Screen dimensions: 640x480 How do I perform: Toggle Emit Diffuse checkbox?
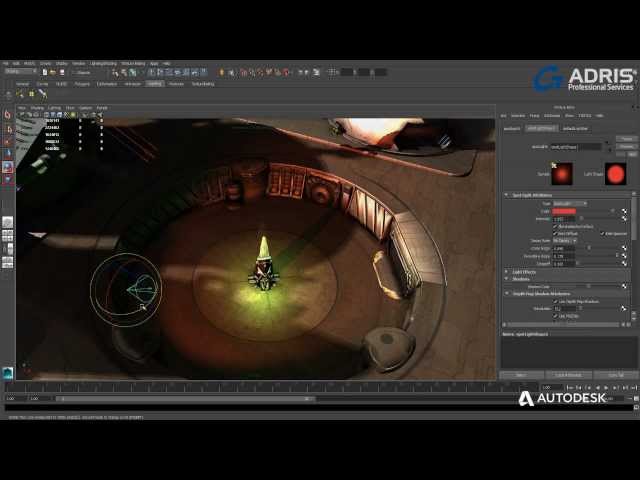555,233
